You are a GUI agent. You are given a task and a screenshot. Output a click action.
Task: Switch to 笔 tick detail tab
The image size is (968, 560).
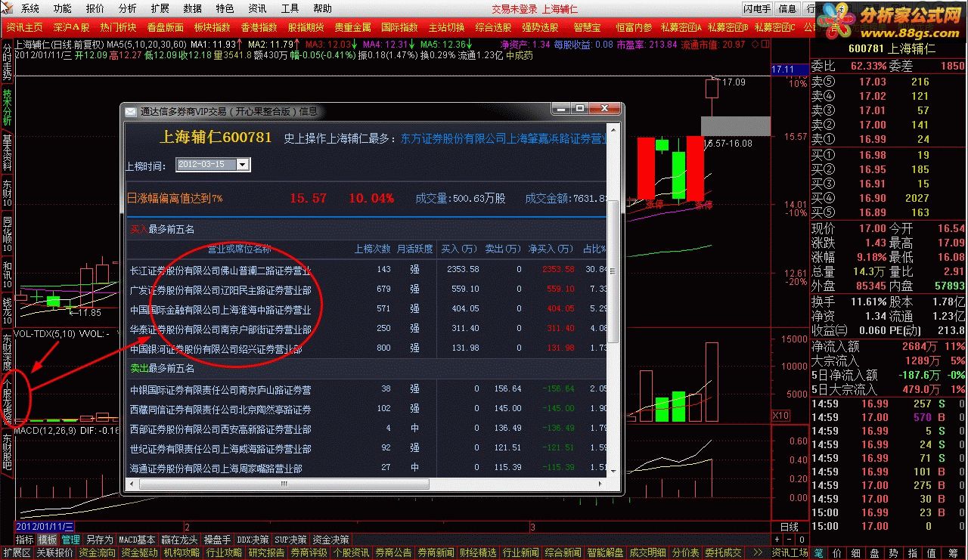(x=819, y=553)
